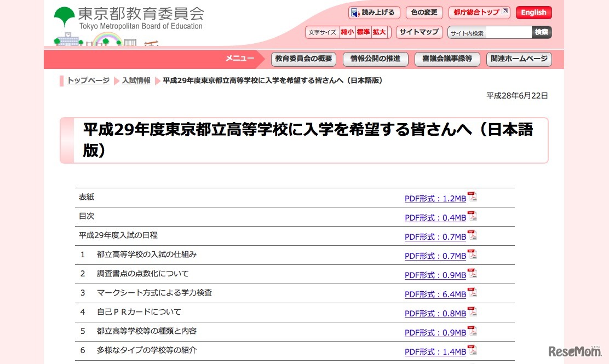Screen dimensions: 609x364
Task: Open 教育委員会の概要 menu item
Action: click(x=303, y=59)
